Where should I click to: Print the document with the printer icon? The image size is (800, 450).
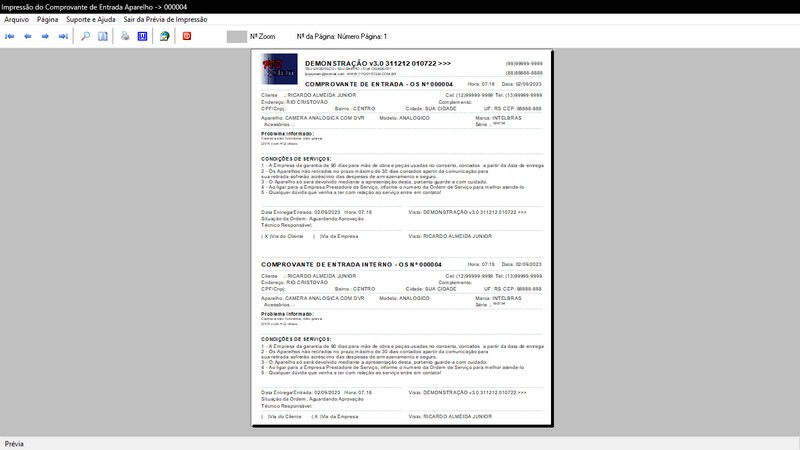coord(125,36)
